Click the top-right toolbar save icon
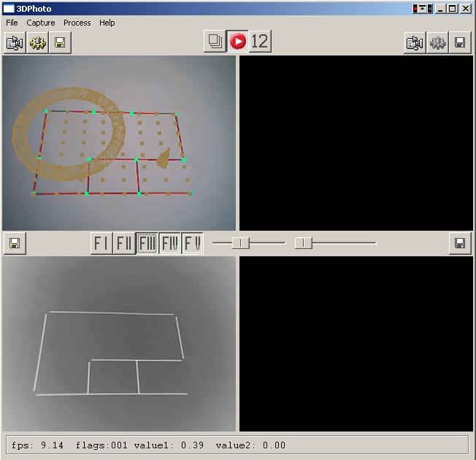Image resolution: width=476 pixels, height=460 pixels. point(460,43)
